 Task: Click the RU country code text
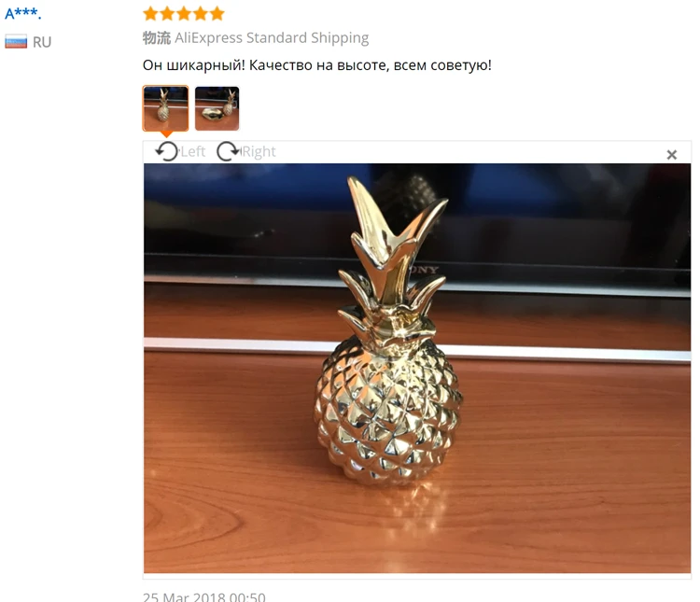pyautogui.click(x=42, y=42)
